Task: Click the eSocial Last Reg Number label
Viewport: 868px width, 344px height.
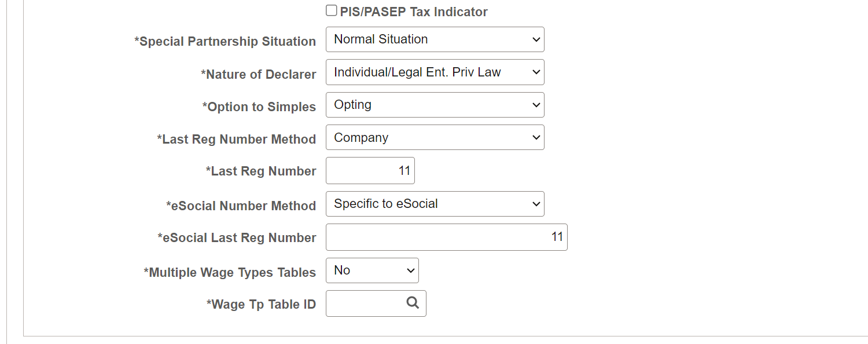Action: click(237, 237)
